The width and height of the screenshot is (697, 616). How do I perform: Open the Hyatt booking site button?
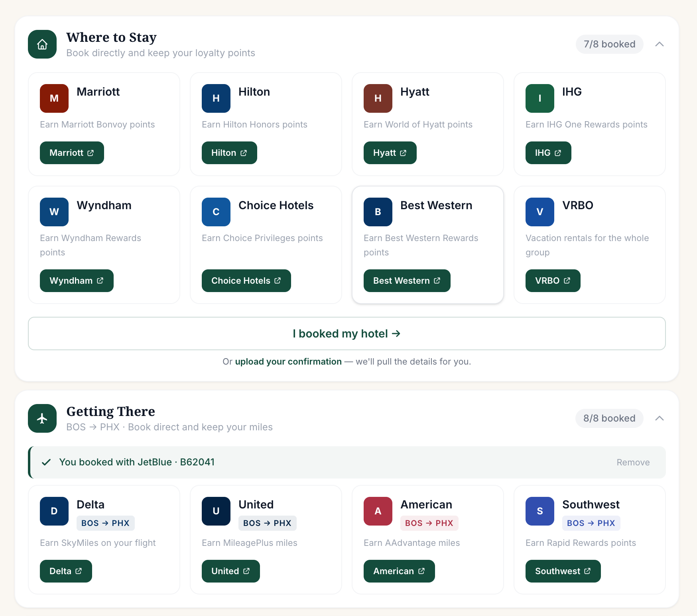coord(390,153)
